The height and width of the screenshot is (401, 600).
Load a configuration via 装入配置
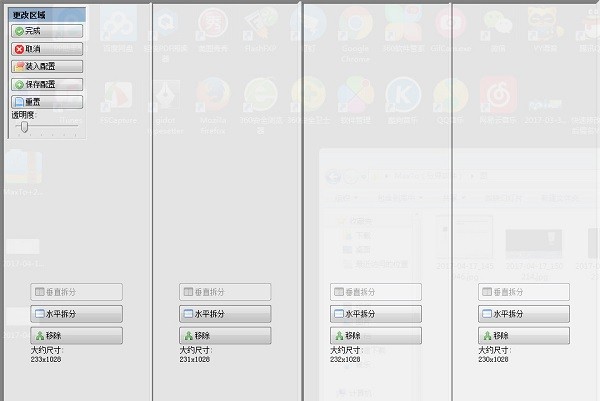(x=47, y=67)
